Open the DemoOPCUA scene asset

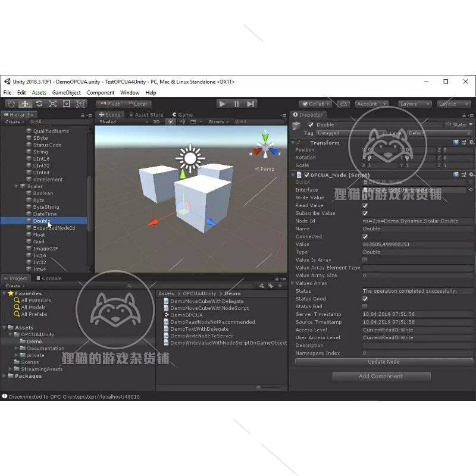tap(186, 315)
